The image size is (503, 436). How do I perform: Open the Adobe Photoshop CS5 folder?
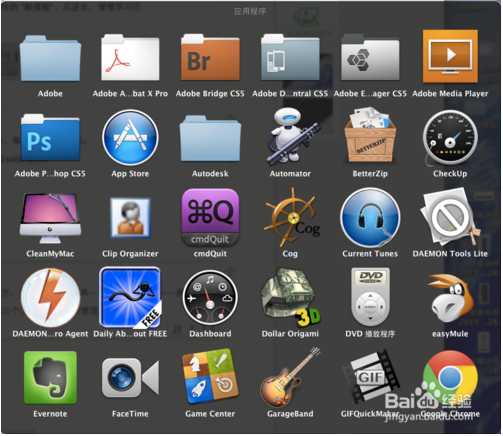pos(50,137)
